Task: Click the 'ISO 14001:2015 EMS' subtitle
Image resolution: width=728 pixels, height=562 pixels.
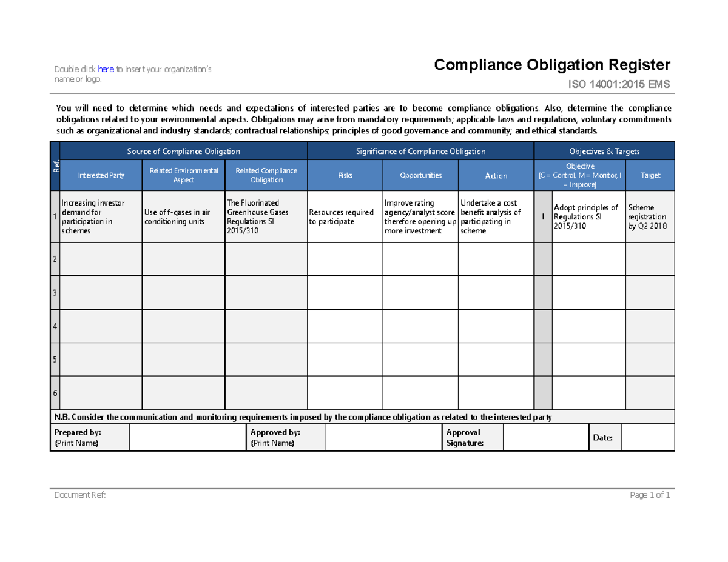Action: [x=619, y=84]
